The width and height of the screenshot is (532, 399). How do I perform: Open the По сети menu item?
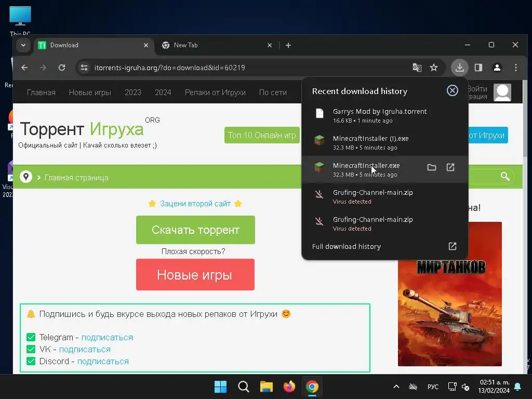pos(273,92)
